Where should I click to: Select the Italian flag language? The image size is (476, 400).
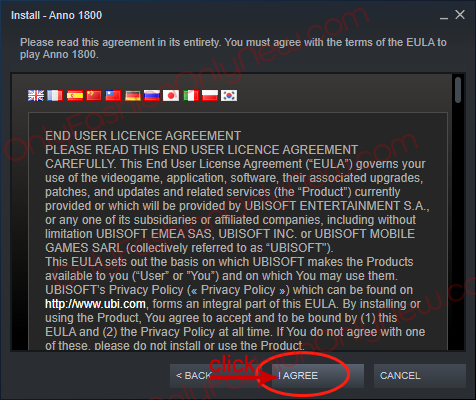click(191, 96)
